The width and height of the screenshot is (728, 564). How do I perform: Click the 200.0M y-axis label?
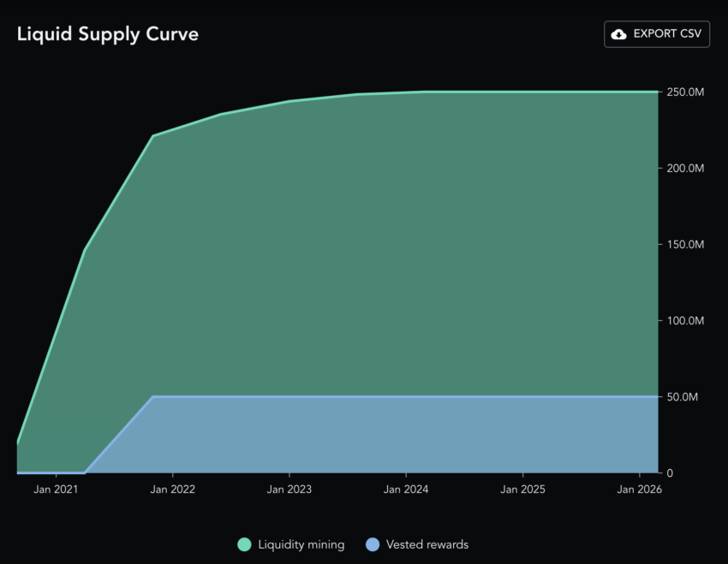685,169
